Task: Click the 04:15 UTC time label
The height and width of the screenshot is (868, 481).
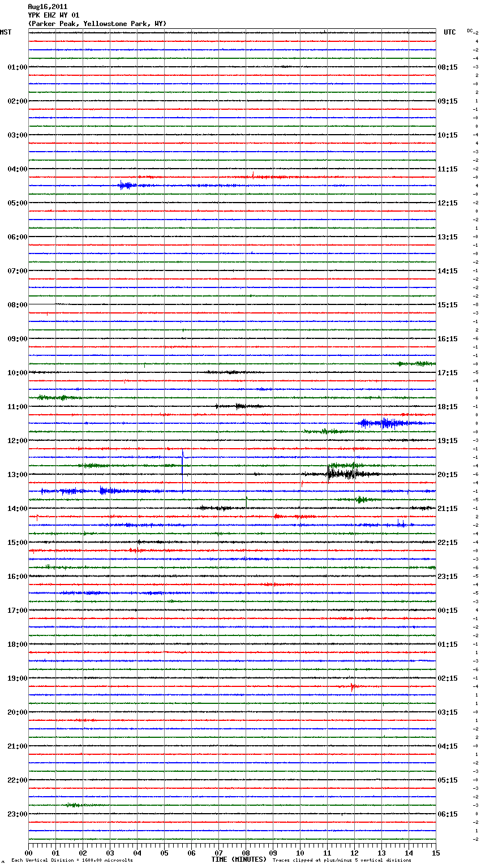Action: click(x=448, y=746)
